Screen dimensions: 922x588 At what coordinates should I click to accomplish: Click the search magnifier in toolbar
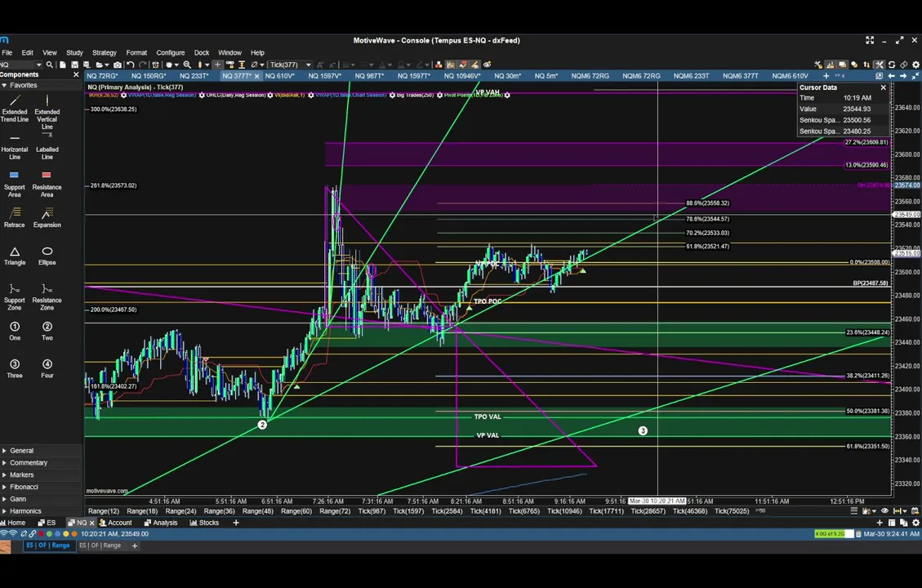pyautogui.click(x=49, y=65)
